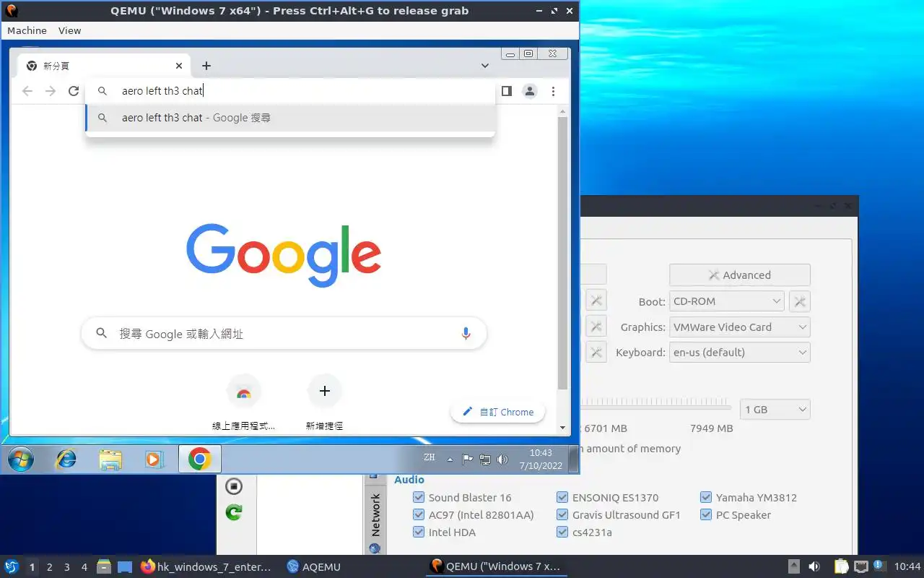Viewport: 924px width, 578px height.
Task: Click Chrome icon in Windows taskbar
Action: pos(200,459)
